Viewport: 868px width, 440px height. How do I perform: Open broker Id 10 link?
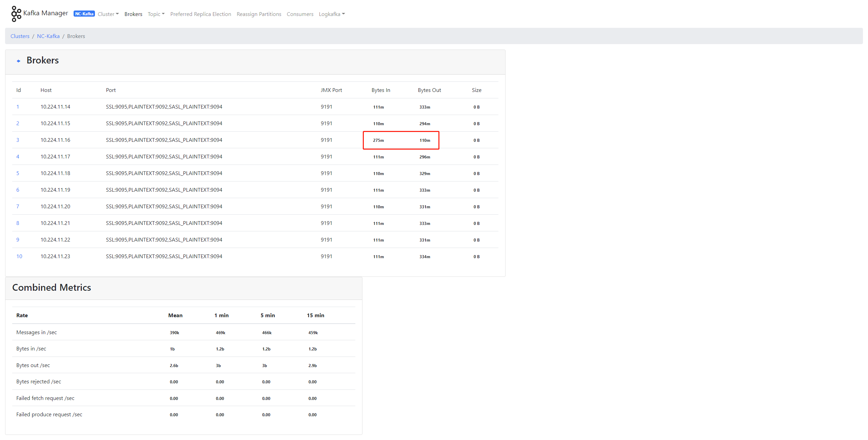[19, 256]
